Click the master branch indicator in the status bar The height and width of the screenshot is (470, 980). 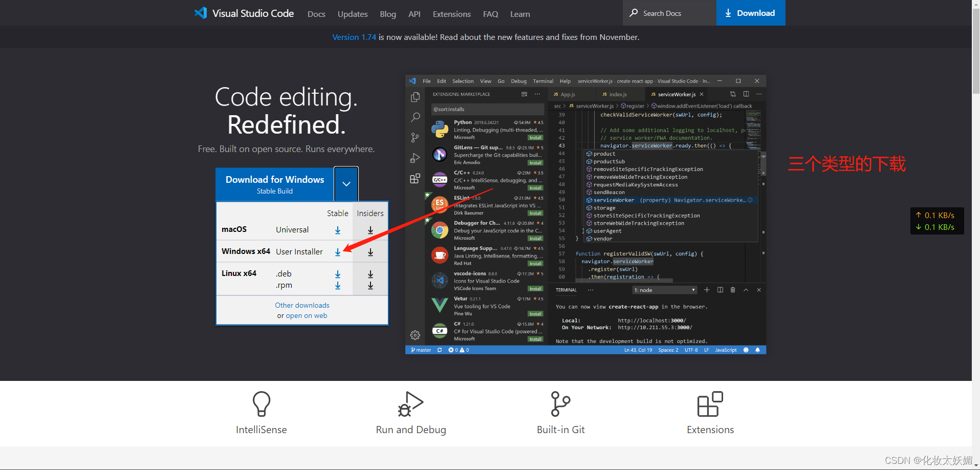[x=420, y=350]
